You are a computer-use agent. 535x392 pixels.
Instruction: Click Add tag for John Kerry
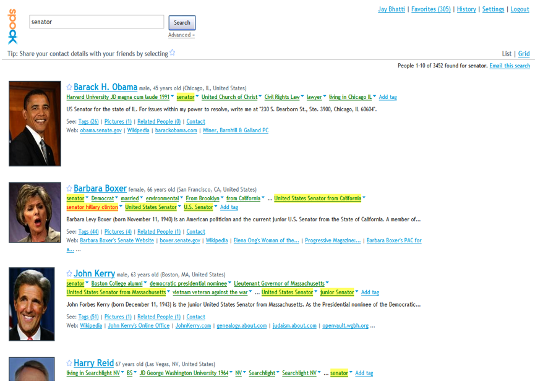tap(370, 292)
